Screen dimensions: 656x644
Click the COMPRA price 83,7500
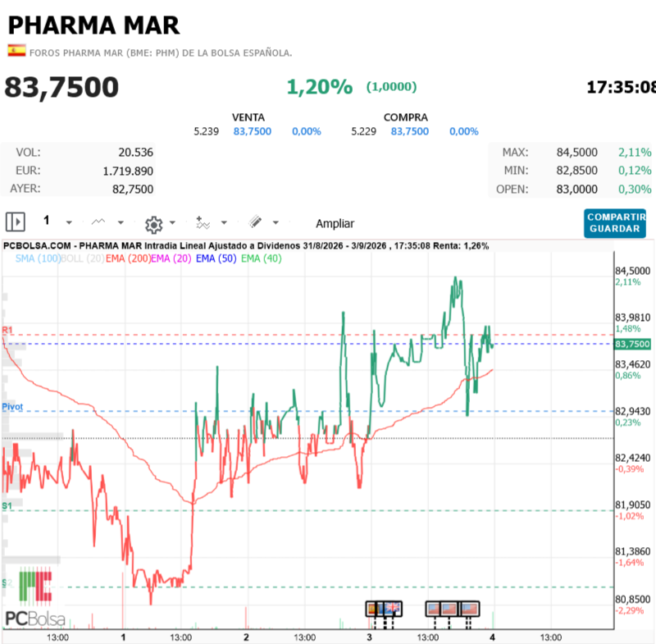point(409,131)
